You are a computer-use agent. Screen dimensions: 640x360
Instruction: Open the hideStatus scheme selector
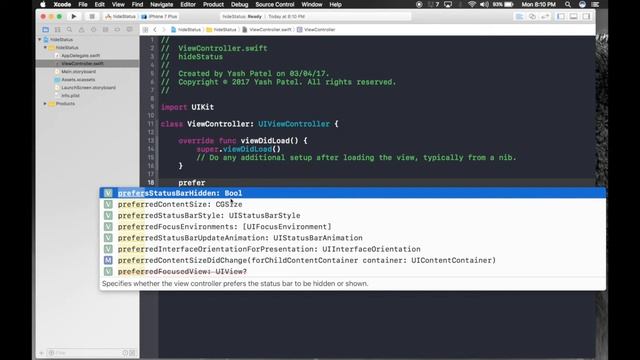[120, 16]
